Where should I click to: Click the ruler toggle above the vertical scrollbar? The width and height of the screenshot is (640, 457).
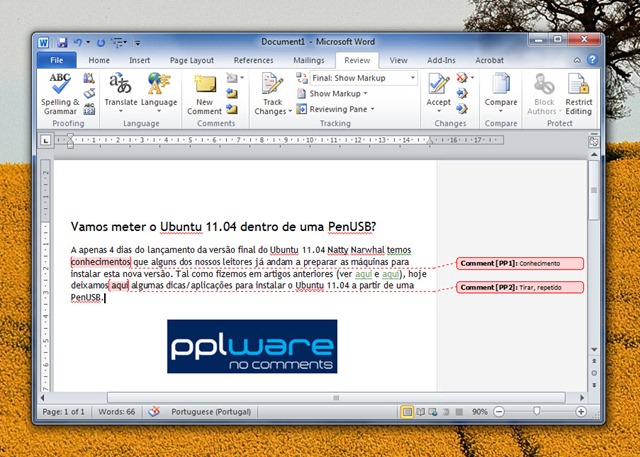594,141
